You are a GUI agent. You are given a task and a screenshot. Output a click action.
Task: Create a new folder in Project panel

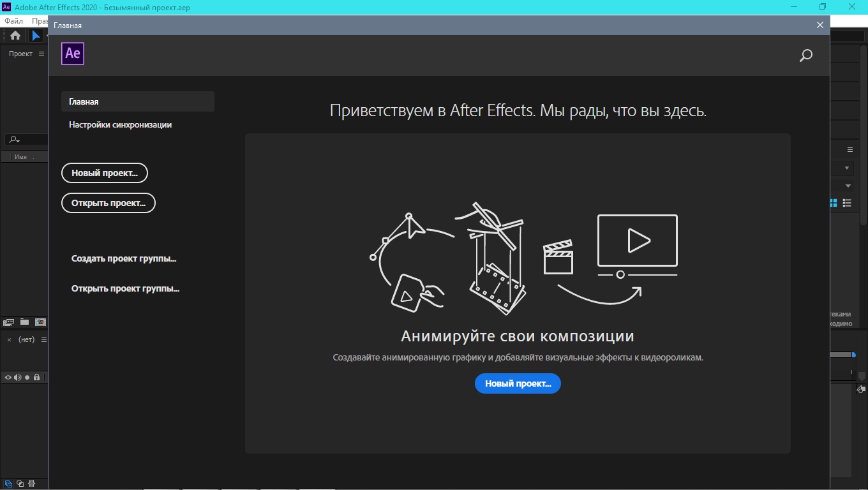tap(24, 322)
